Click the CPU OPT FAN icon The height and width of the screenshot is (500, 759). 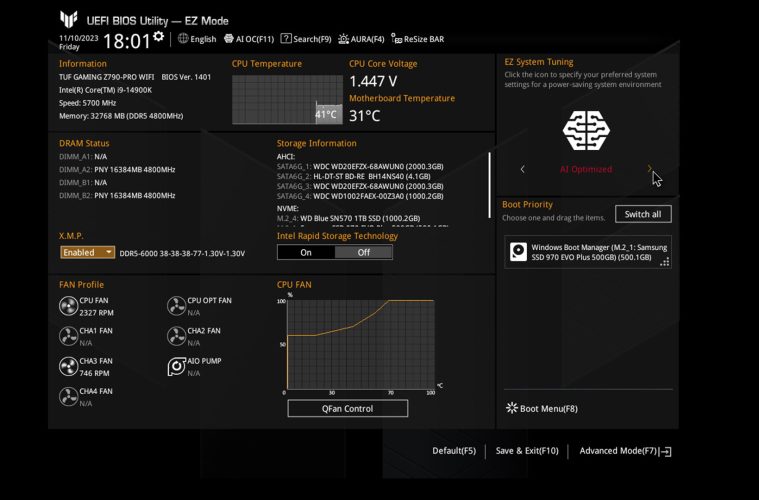pos(176,306)
